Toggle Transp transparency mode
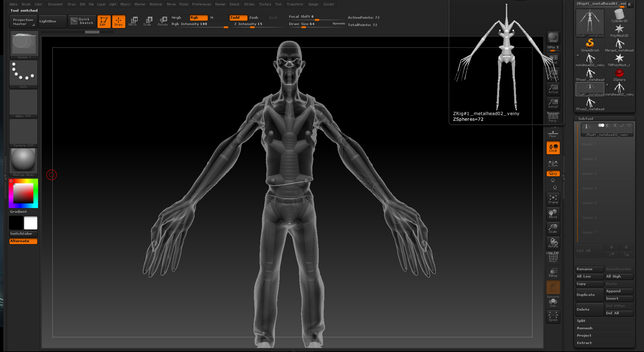 553,273
